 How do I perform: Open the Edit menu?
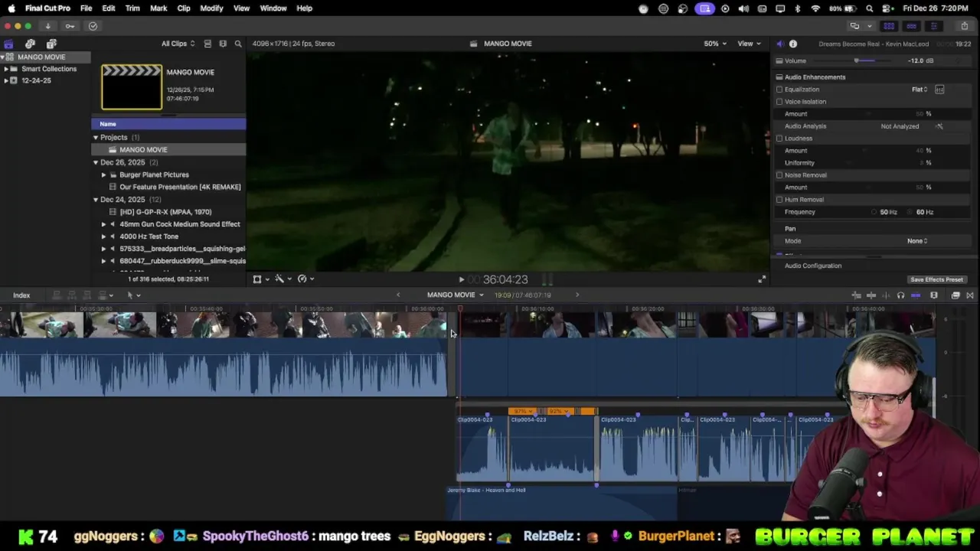tap(109, 8)
